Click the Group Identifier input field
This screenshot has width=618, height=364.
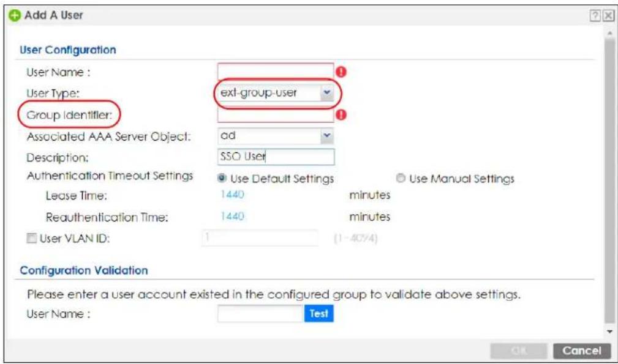coord(276,115)
